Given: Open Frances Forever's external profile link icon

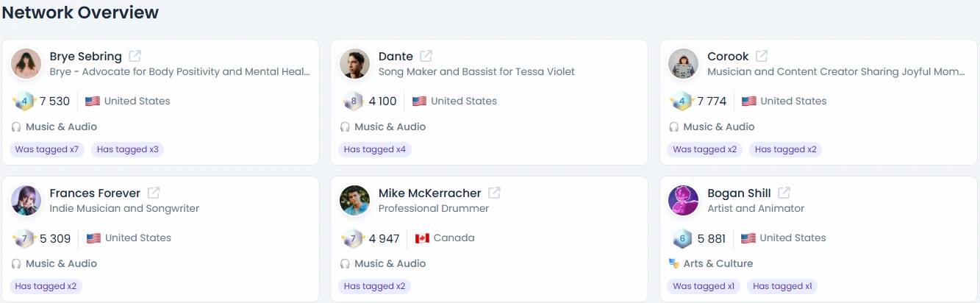Looking at the screenshot, I should 154,193.
